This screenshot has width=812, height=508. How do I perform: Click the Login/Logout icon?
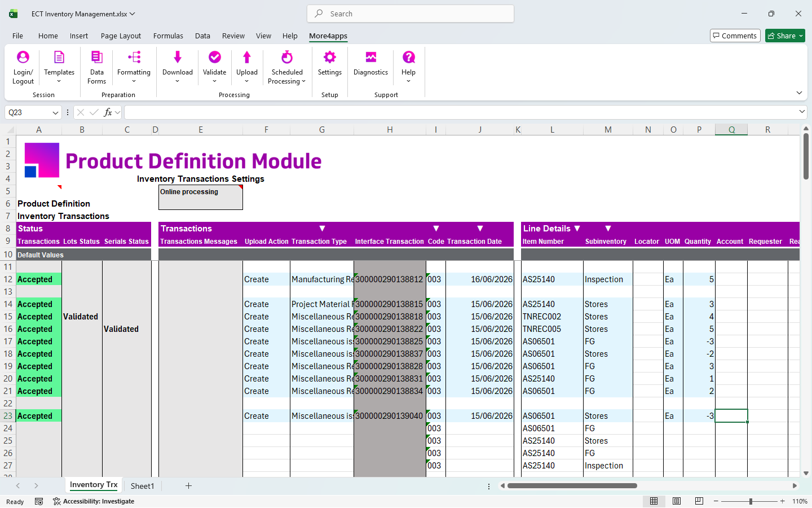(x=23, y=57)
